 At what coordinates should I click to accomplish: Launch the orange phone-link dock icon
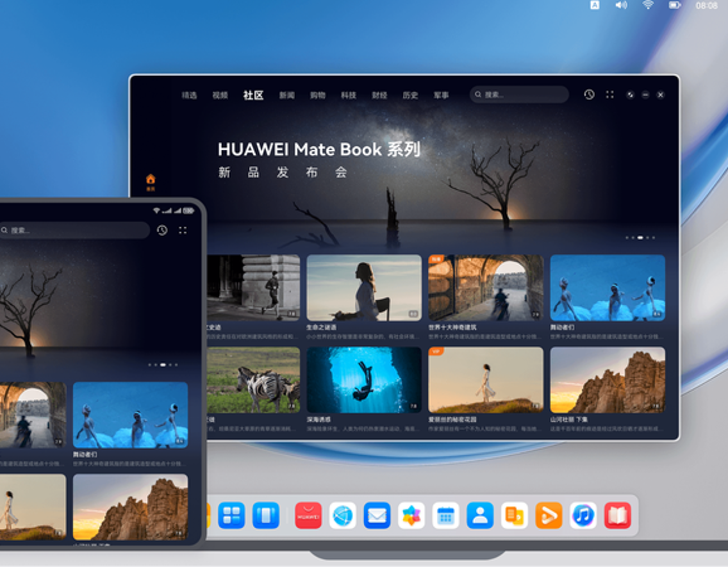click(x=515, y=516)
